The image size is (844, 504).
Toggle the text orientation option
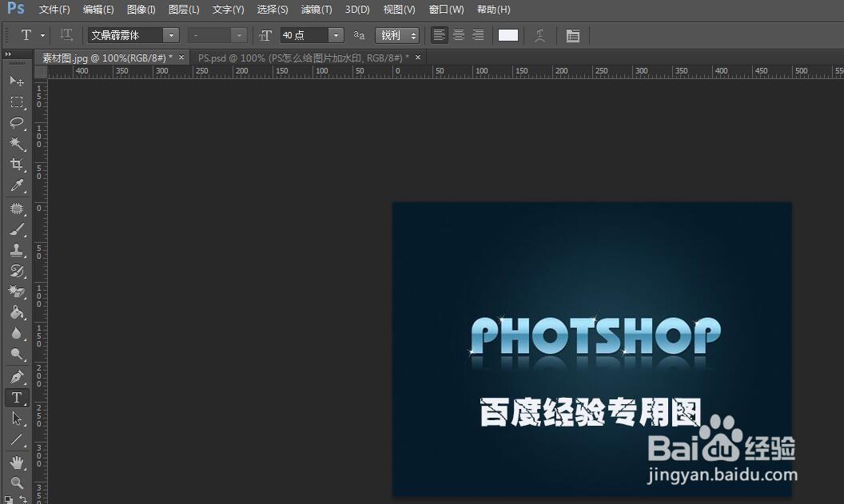66,34
